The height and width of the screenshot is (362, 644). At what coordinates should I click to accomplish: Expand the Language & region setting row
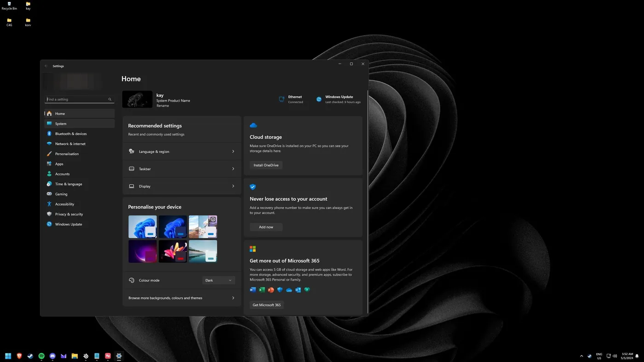[x=182, y=152]
